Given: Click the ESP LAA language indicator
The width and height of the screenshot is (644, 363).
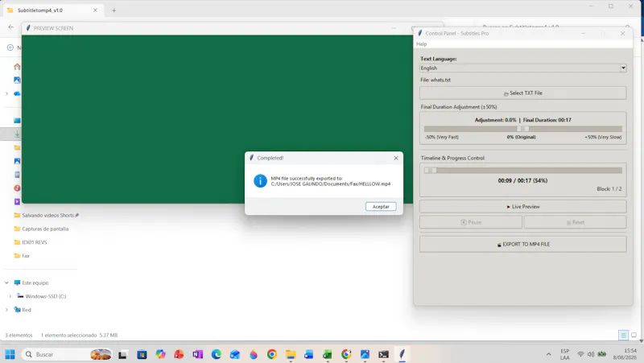Looking at the screenshot, I should point(565,354).
